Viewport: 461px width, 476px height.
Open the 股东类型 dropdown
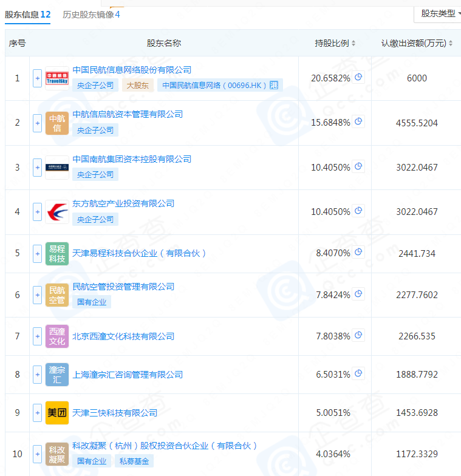438,13
